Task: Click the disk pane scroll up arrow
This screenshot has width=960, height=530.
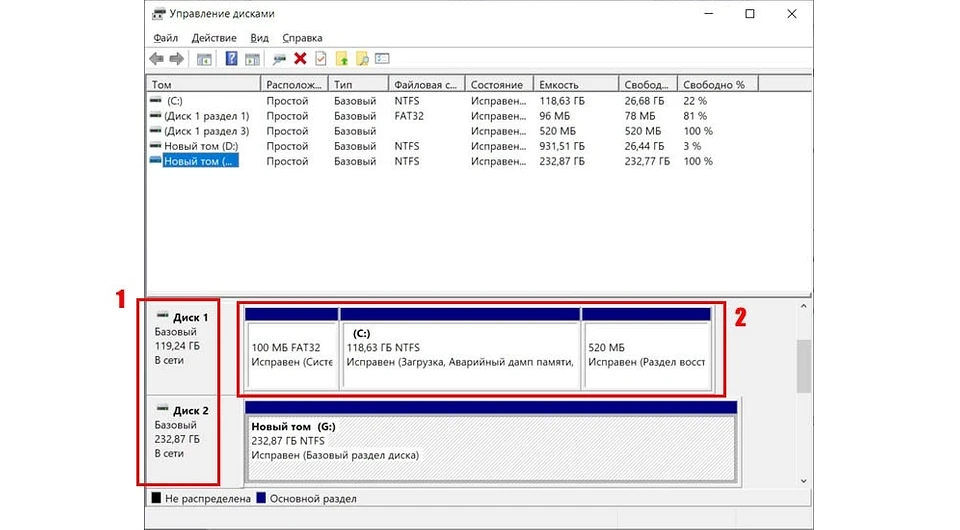Action: 804,306
